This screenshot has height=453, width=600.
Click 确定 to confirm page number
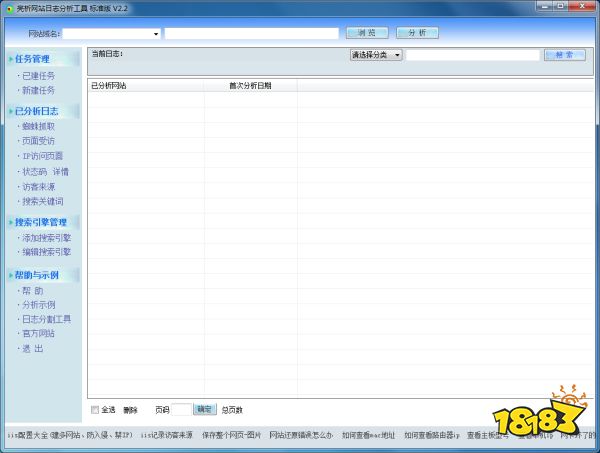coord(204,409)
